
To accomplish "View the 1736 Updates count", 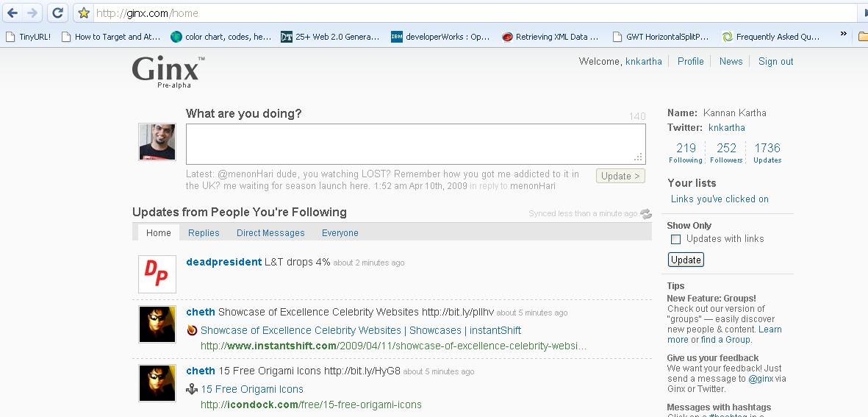I will (x=767, y=153).
